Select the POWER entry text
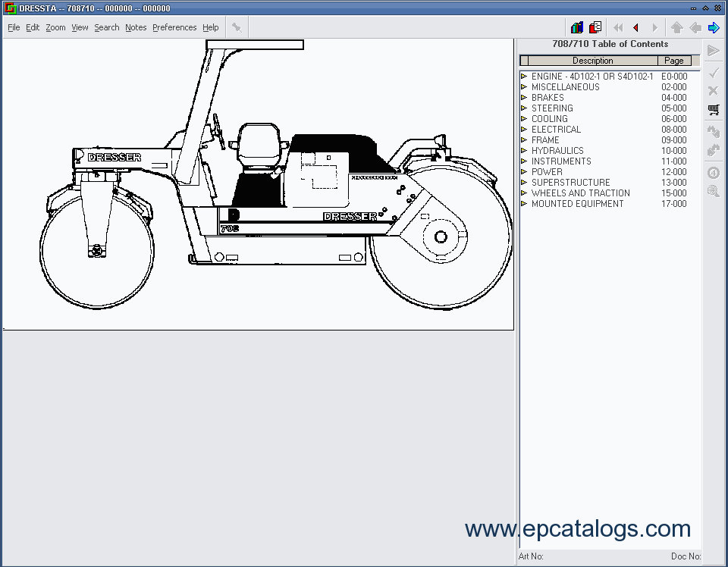 point(547,172)
